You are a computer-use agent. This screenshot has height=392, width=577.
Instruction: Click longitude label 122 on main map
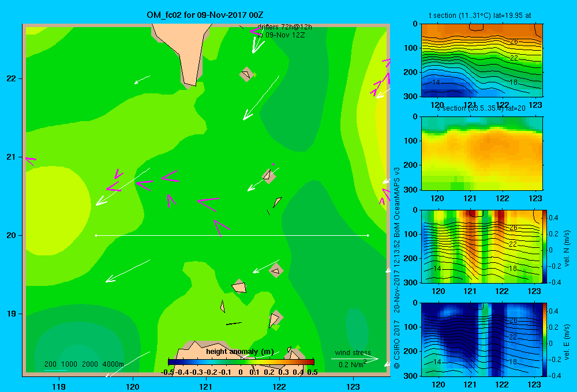click(279, 386)
